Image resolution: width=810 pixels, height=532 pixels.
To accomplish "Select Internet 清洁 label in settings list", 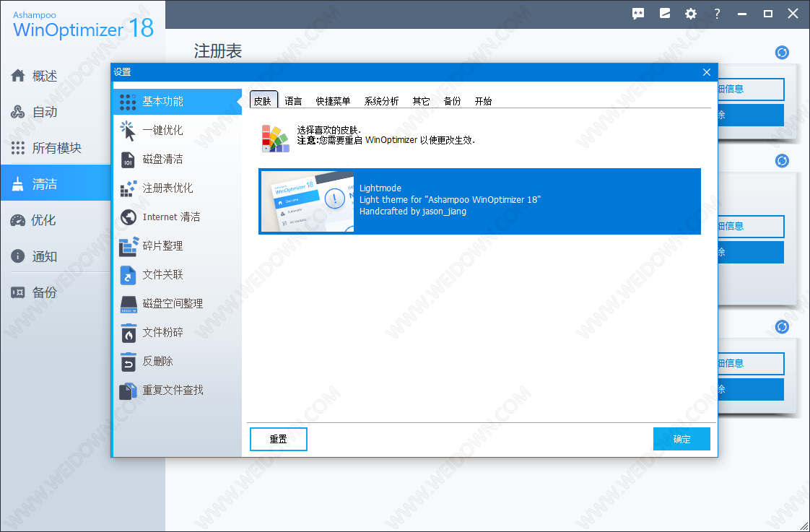I will pyautogui.click(x=172, y=217).
